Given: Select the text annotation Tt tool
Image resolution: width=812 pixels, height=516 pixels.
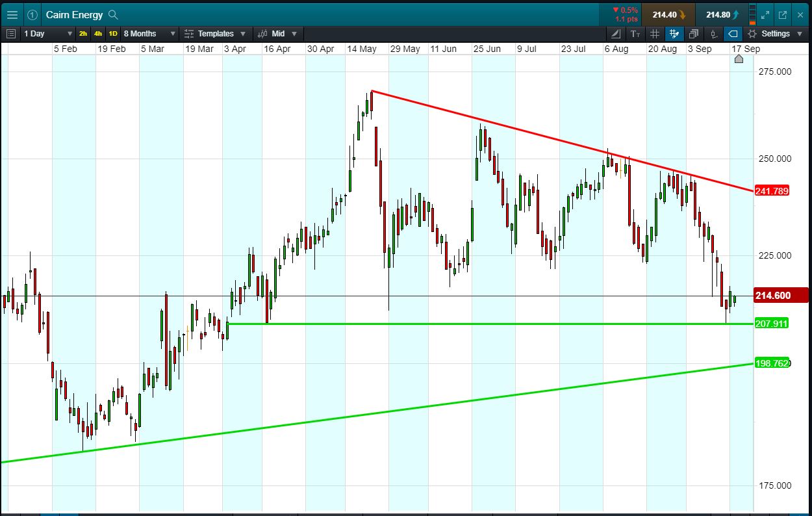Looking at the screenshot, I should pyautogui.click(x=635, y=33).
